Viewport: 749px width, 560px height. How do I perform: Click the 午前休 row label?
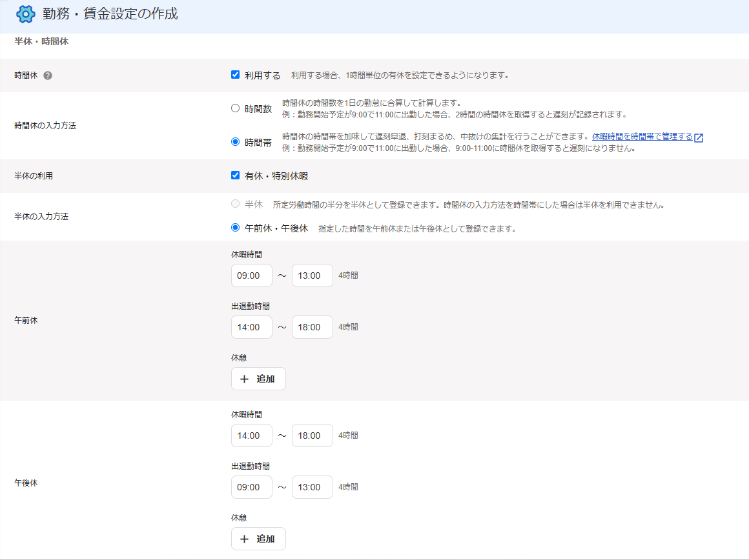[26, 321]
